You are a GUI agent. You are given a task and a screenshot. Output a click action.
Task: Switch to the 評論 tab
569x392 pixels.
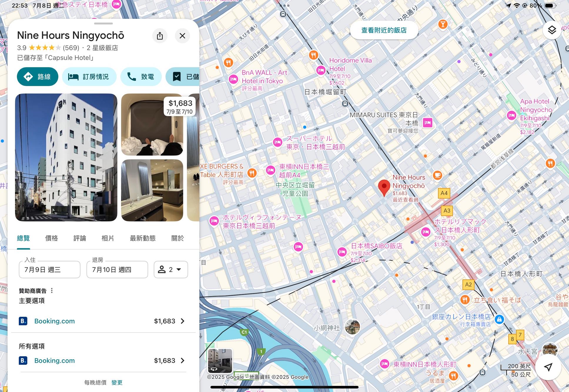click(80, 238)
